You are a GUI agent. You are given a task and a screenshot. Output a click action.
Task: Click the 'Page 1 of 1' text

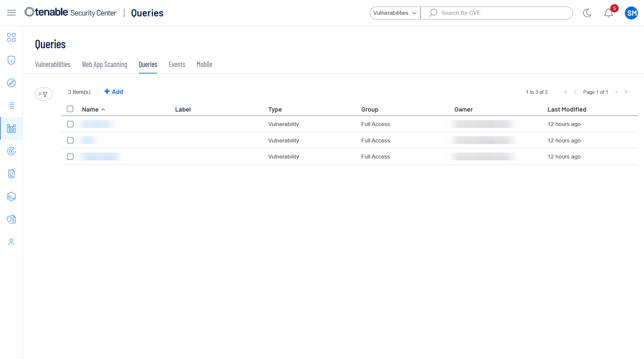pos(595,92)
